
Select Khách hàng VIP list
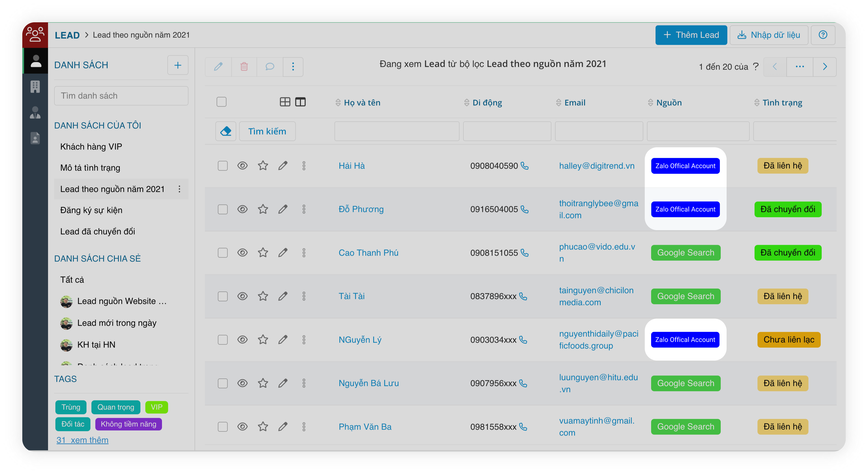(91, 147)
